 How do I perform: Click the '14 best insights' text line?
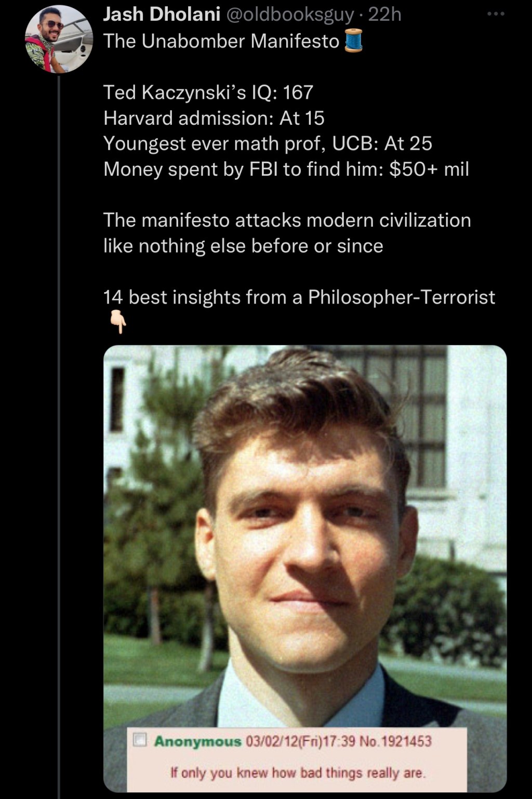click(299, 297)
